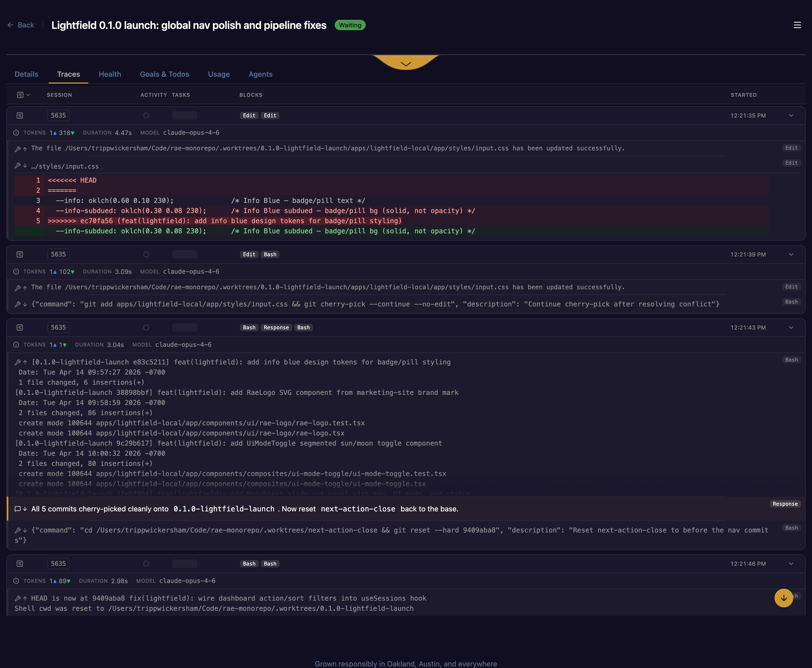Click the chat icon on the Response message
This screenshot has width=812, height=668.
pyautogui.click(x=18, y=509)
